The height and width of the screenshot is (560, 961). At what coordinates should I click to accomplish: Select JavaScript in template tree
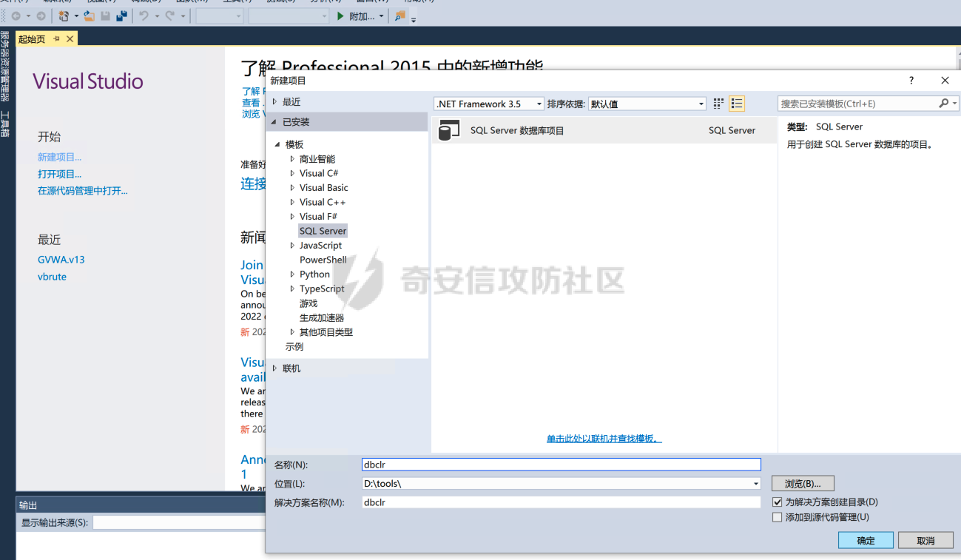click(320, 246)
